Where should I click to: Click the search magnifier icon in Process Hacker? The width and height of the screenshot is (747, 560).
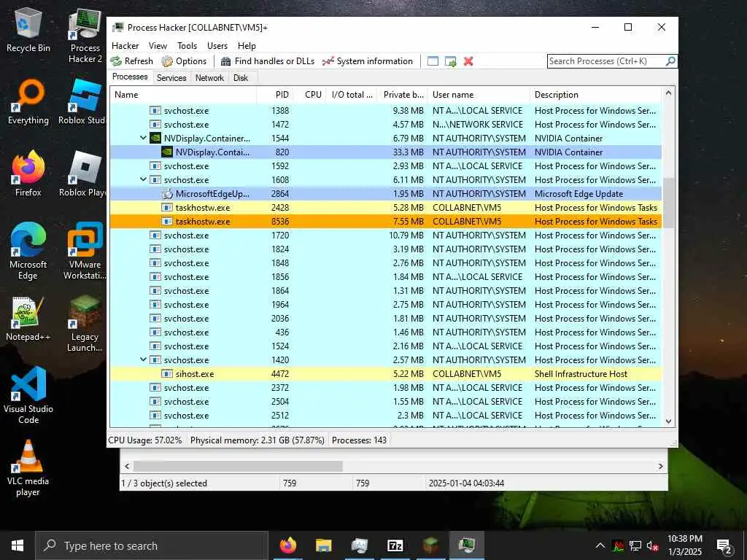(x=670, y=61)
